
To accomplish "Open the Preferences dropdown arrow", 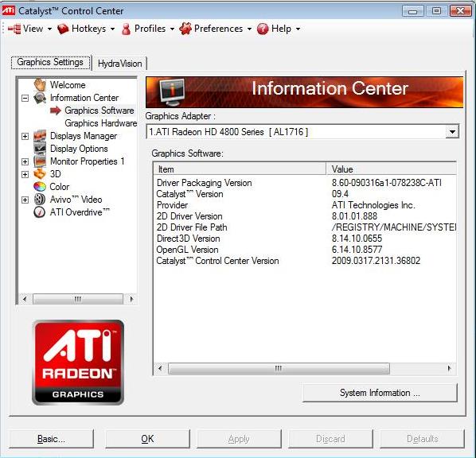I will point(249,29).
